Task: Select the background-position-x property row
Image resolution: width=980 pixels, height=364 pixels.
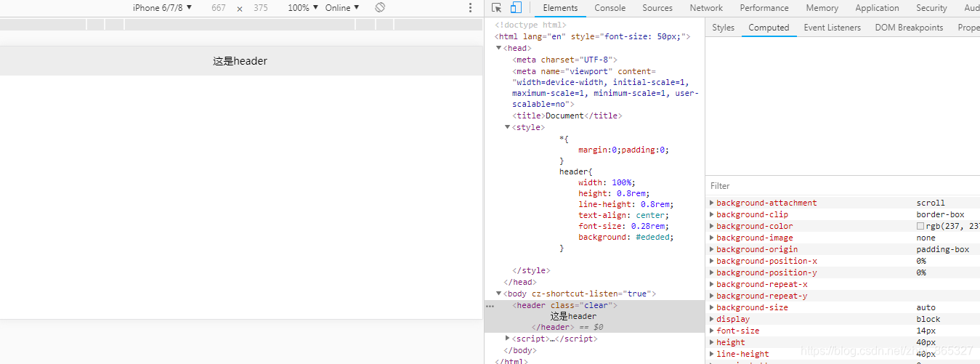Action: [x=843, y=262]
